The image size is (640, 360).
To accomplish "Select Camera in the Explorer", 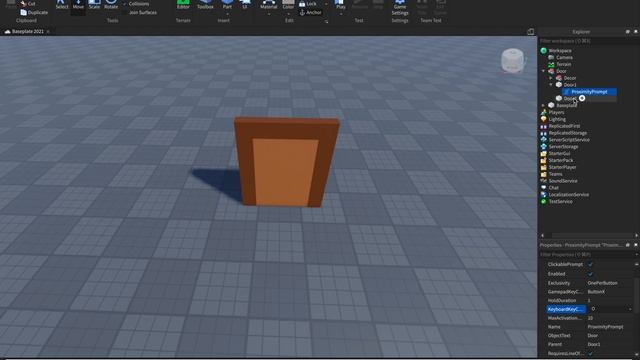I will (564, 58).
